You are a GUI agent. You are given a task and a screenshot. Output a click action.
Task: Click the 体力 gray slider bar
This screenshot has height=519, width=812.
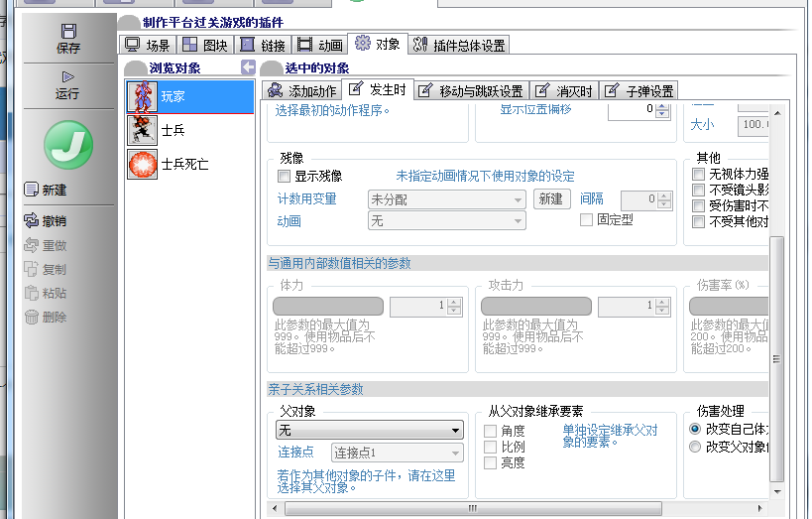tap(328, 306)
